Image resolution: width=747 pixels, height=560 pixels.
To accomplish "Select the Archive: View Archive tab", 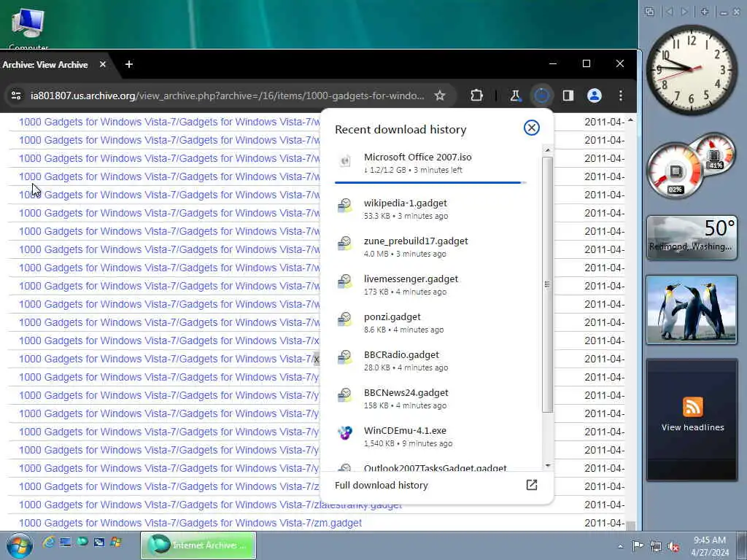I will pyautogui.click(x=45, y=65).
